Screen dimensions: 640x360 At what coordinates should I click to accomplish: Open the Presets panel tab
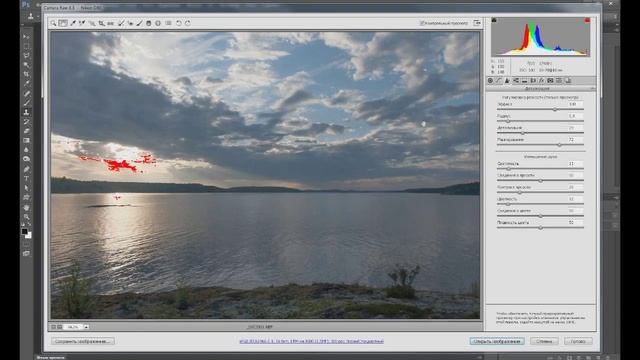(559, 81)
